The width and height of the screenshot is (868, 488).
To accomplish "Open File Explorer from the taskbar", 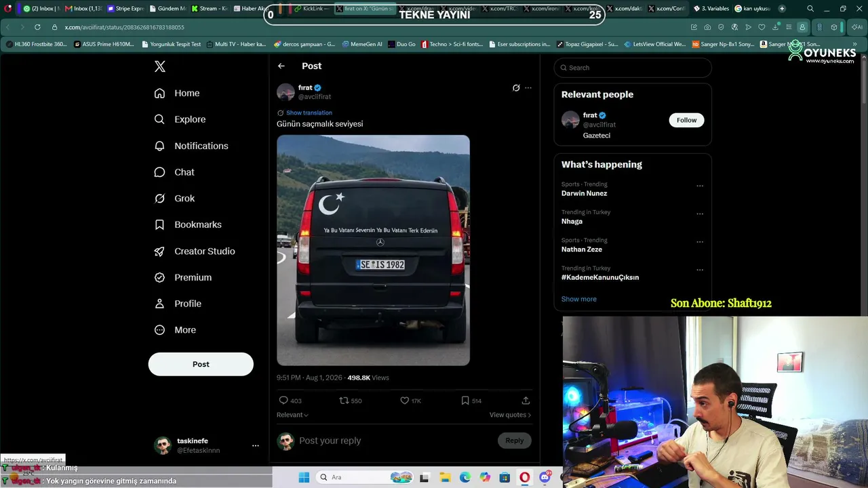I will 445,477.
